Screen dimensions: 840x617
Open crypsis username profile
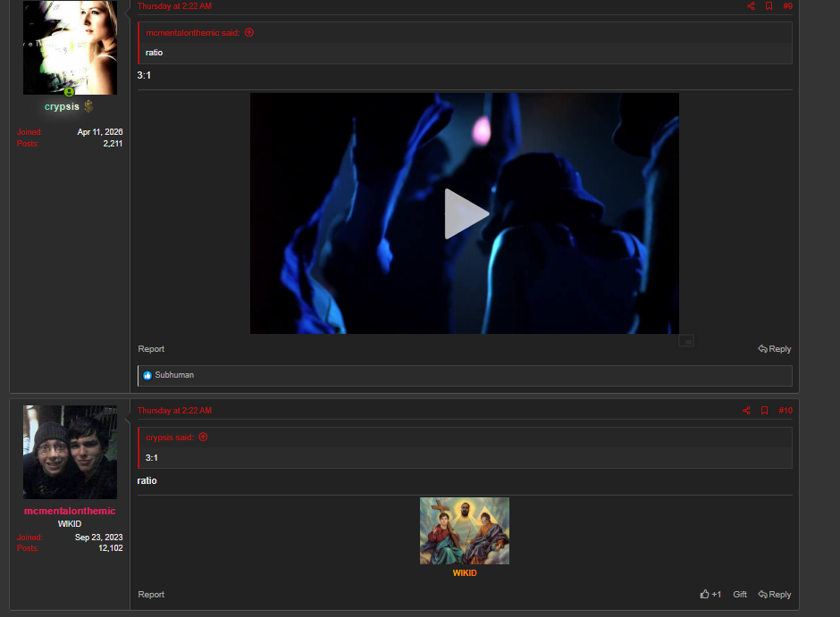(62, 106)
